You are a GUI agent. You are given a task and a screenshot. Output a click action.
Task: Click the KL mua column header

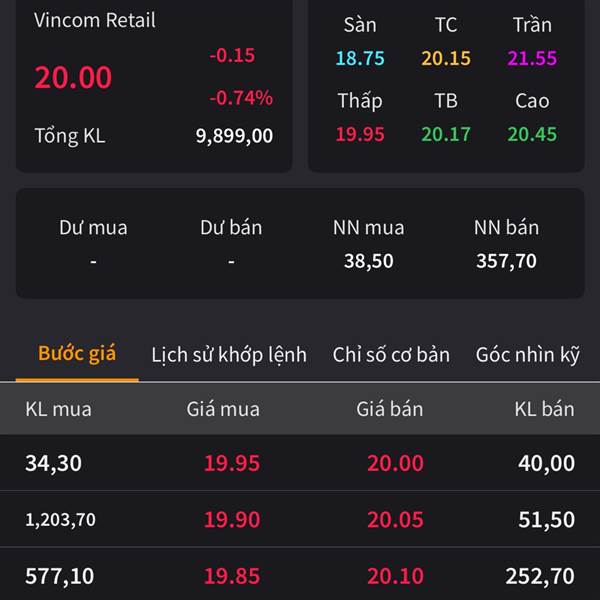pyautogui.click(x=59, y=409)
